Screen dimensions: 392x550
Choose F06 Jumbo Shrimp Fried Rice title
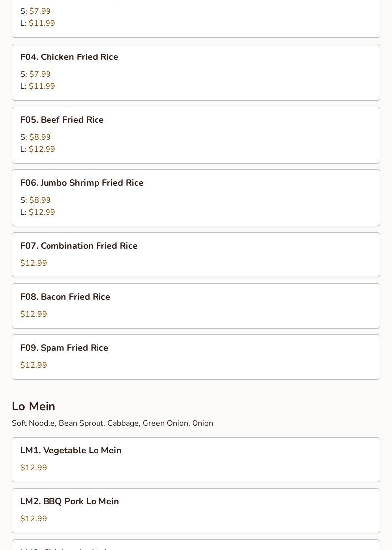(x=82, y=183)
